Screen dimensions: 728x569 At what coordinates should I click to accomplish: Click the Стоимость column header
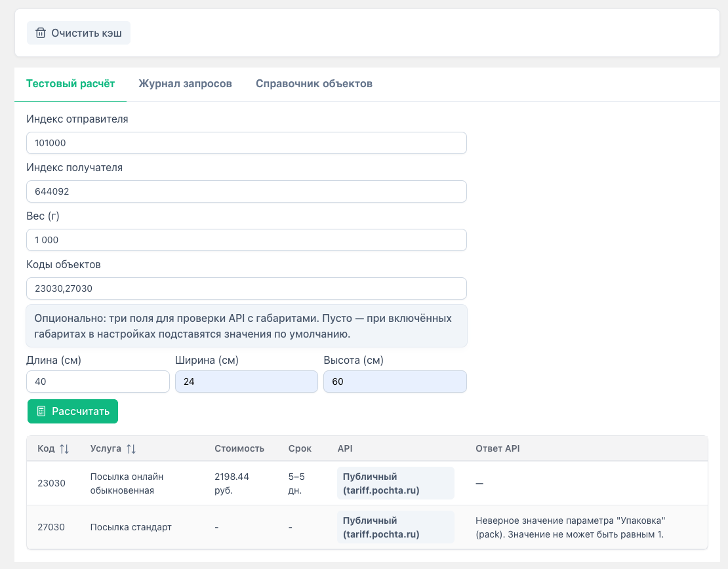(239, 449)
